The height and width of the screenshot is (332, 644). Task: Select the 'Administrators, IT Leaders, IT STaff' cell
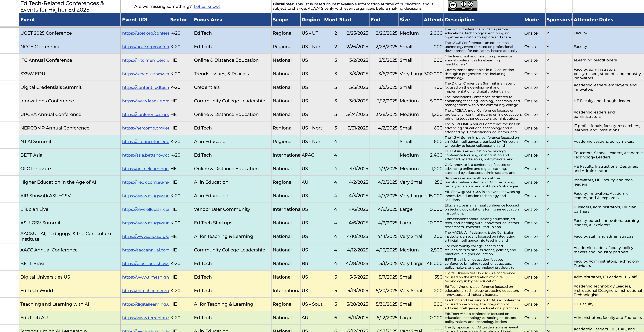click(608, 277)
